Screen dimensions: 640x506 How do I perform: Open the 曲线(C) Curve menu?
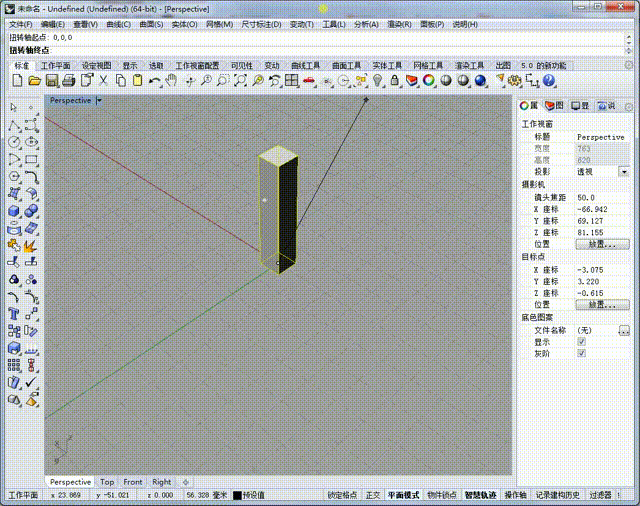pyautogui.click(x=118, y=24)
